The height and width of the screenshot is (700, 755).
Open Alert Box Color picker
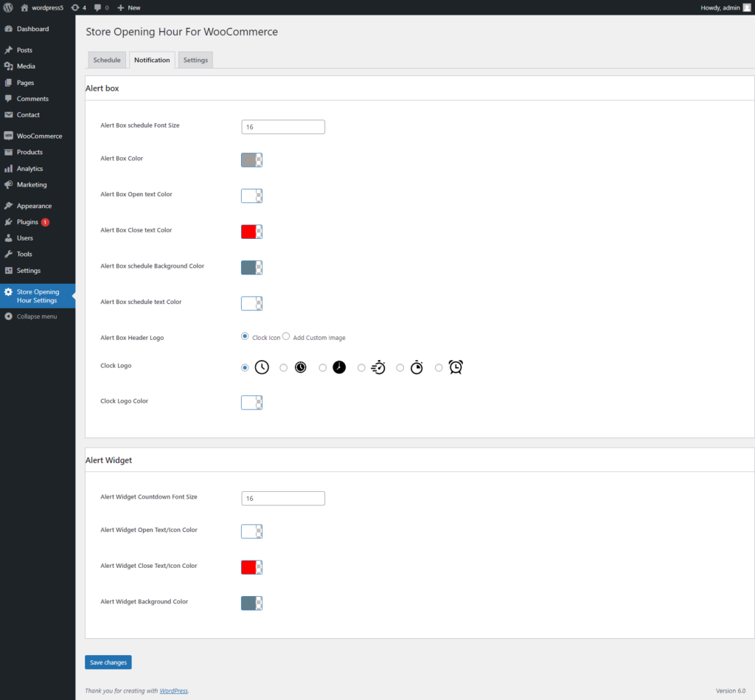pyautogui.click(x=252, y=160)
